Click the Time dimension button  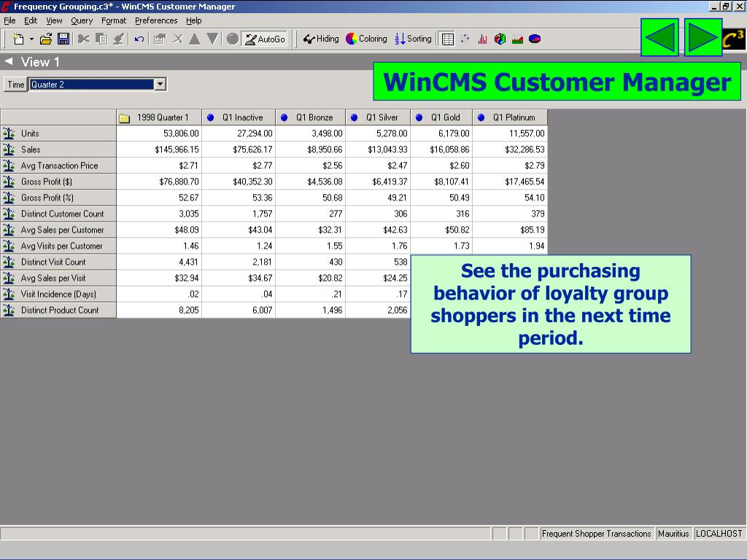15,85
